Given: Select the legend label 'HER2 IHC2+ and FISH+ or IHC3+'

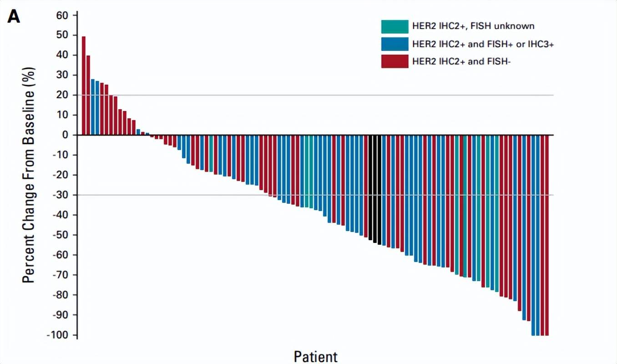Looking at the screenshot, I should (x=482, y=44).
